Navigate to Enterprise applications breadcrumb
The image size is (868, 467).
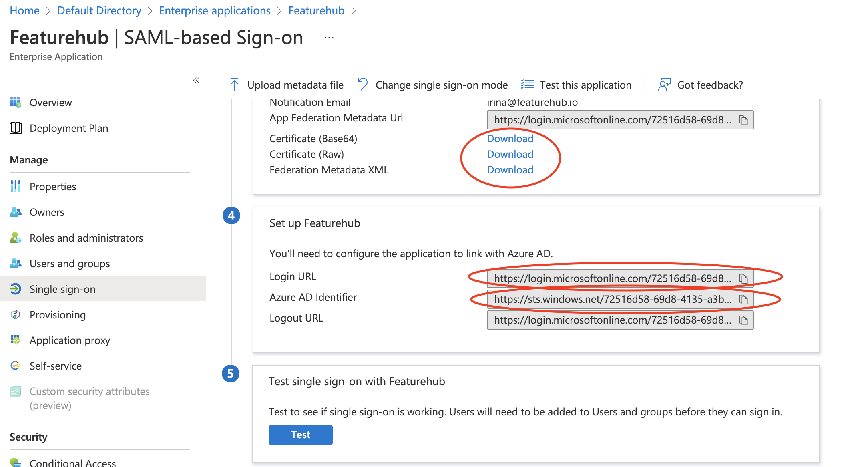point(215,10)
